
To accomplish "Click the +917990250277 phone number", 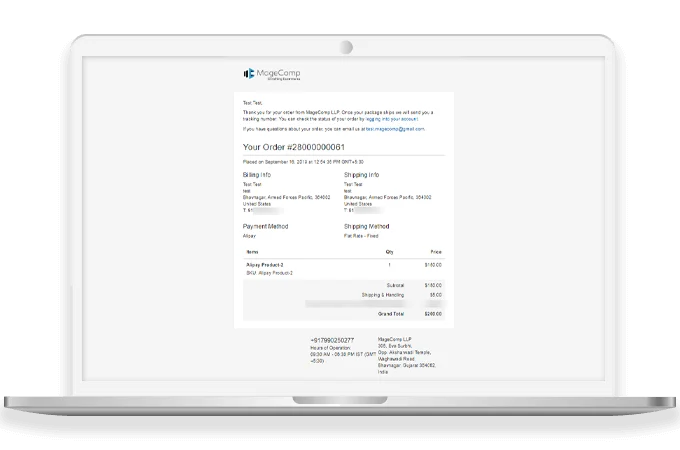I will coord(332,340).
